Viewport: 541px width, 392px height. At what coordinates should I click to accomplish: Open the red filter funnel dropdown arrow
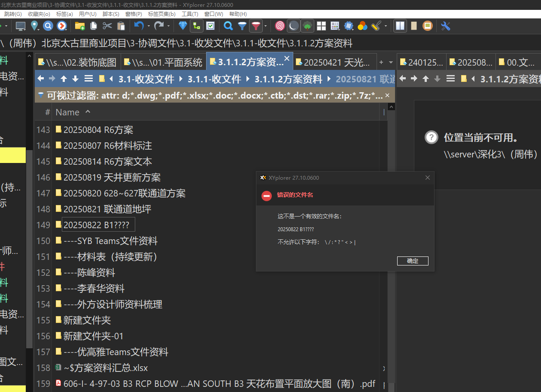point(265,26)
